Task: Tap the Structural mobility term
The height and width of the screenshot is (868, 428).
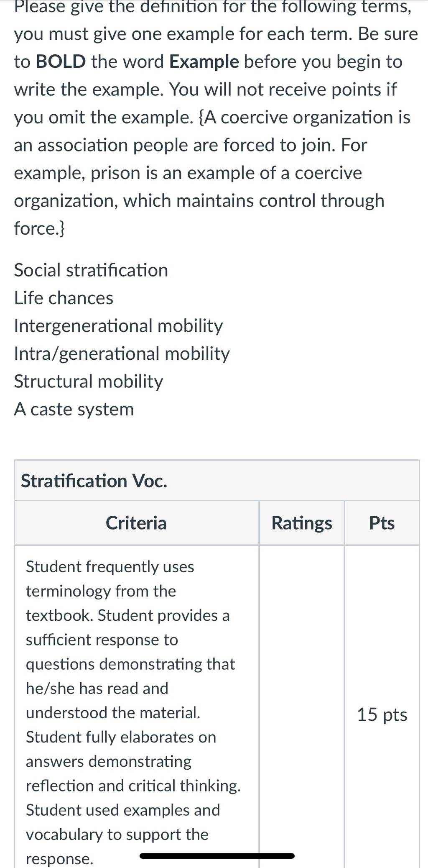Action: coord(89,382)
